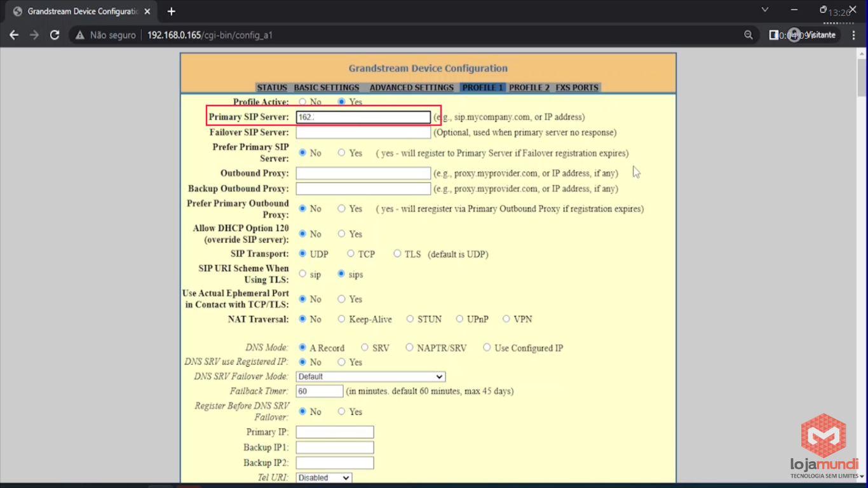Click the Outbound Proxy text field

(363, 173)
